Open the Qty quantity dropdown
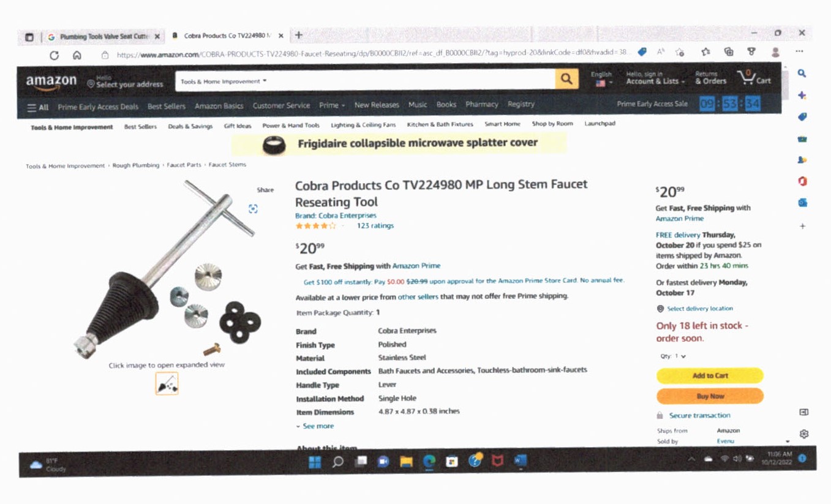Image resolution: width=831 pixels, height=504 pixels. [x=673, y=356]
